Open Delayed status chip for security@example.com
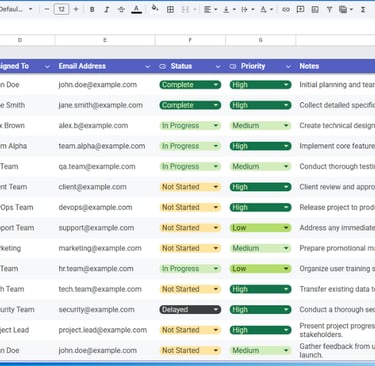 click(190, 310)
